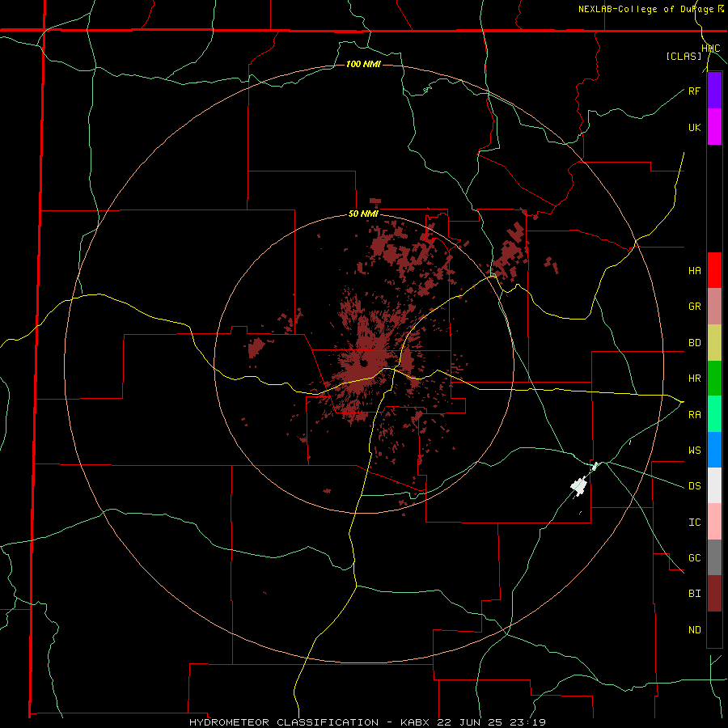The width and height of the screenshot is (728, 728).
Task: Click the UK magenta legend swatch
Action: tap(714, 127)
